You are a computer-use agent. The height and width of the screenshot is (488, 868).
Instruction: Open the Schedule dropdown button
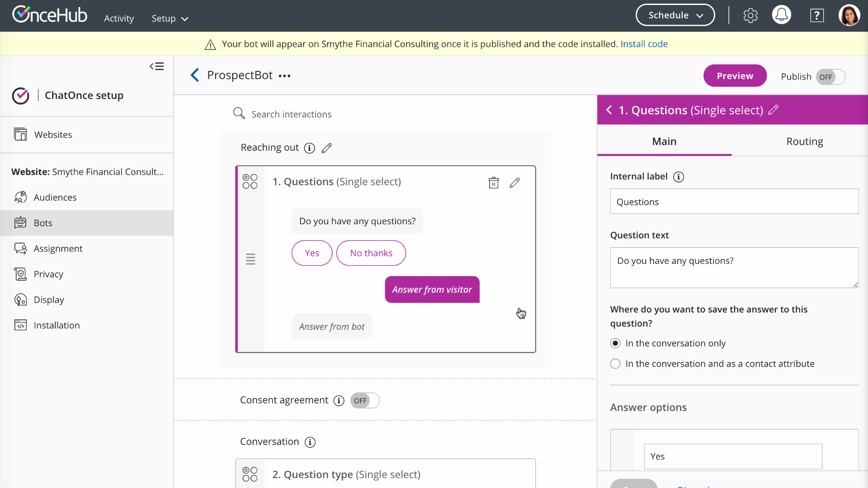tap(675, 15)
